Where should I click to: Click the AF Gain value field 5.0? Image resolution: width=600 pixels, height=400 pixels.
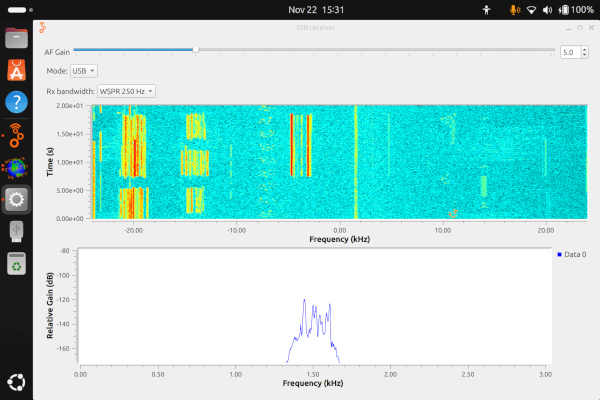point(570,52)
